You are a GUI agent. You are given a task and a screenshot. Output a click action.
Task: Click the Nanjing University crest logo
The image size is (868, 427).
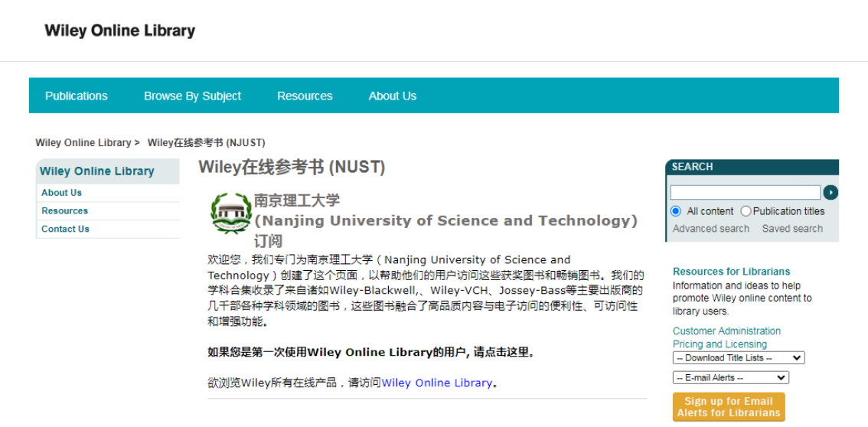(x=231, y=213)
